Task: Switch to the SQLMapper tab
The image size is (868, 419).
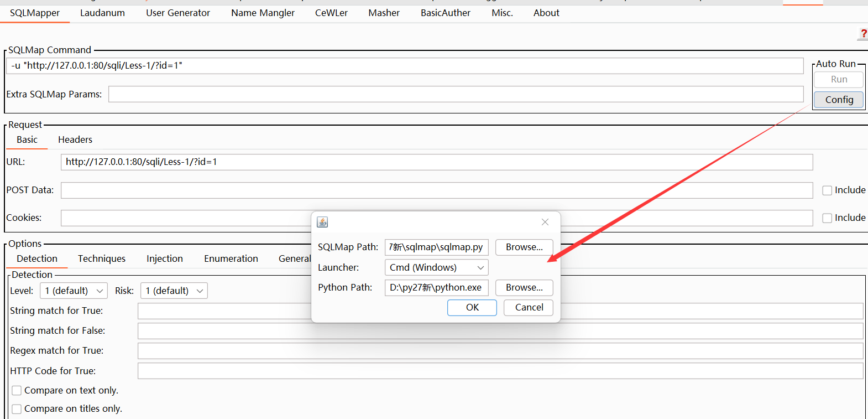Action: tap(35, 13)
